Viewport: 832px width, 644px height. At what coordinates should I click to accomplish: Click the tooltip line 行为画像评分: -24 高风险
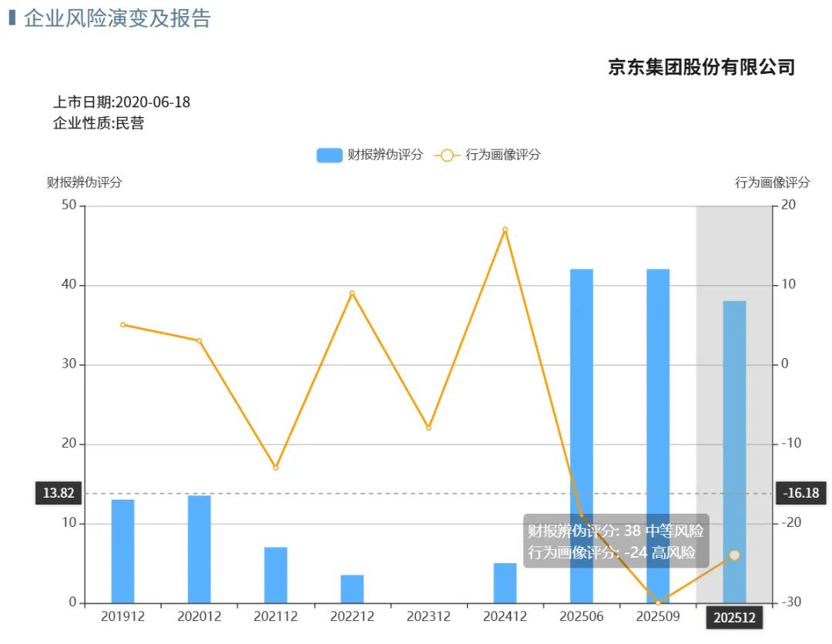[611, 552]
